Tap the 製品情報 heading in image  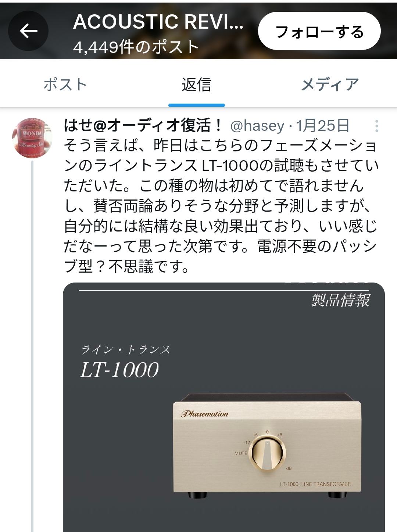click(340, 300)
